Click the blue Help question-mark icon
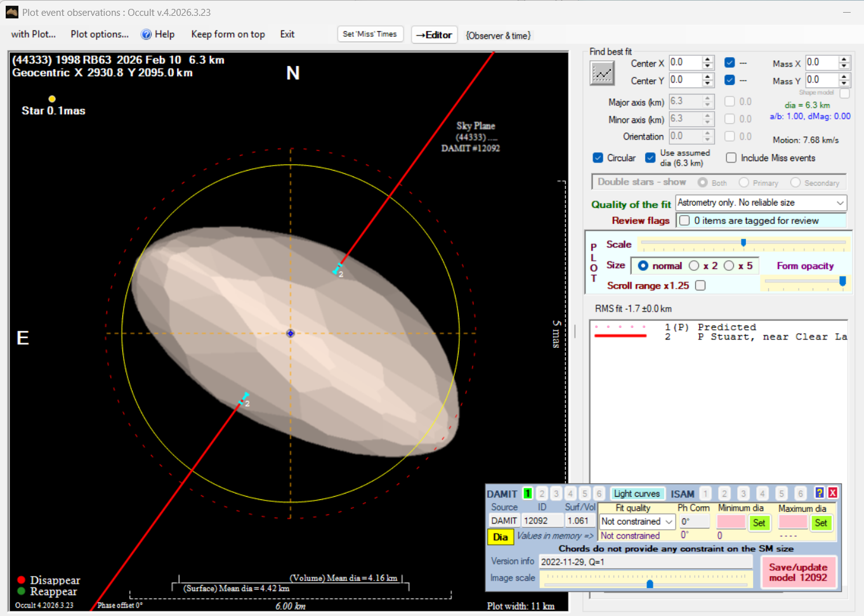This screenshot has height=616, width=864. (x=147, y=34)
